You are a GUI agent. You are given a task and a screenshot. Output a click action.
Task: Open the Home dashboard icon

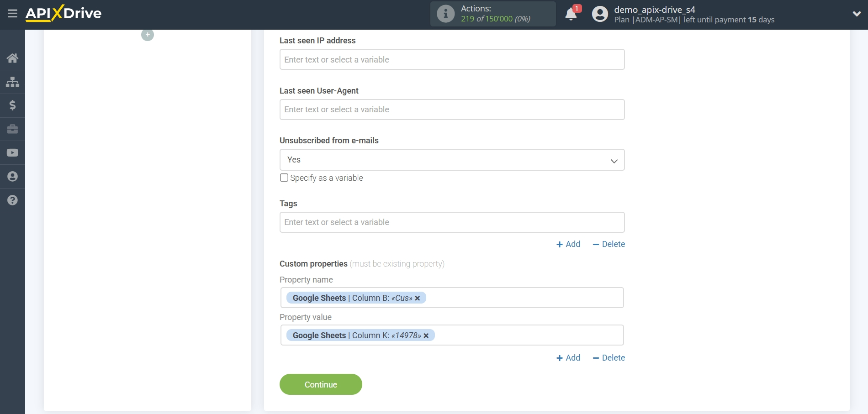(x=12, y=58)
